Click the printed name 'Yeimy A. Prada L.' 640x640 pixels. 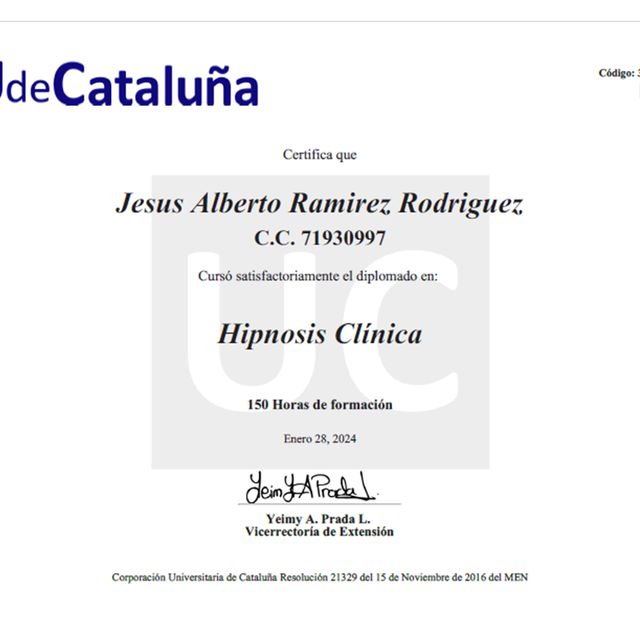coord(318,519)
